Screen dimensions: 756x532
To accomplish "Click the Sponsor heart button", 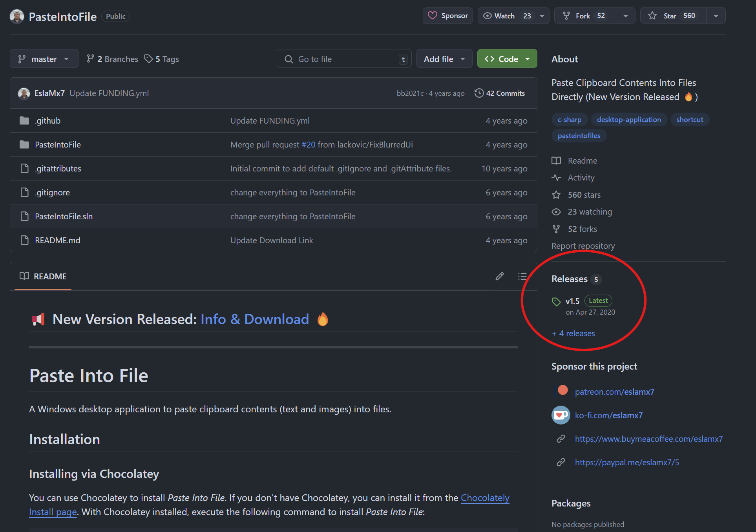I will (x=447, y=16).
